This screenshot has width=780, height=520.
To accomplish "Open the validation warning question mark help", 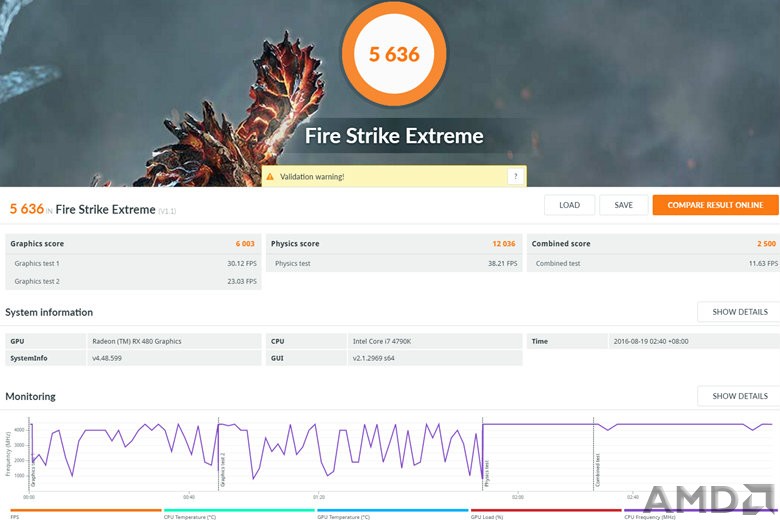I will [515, 176].
